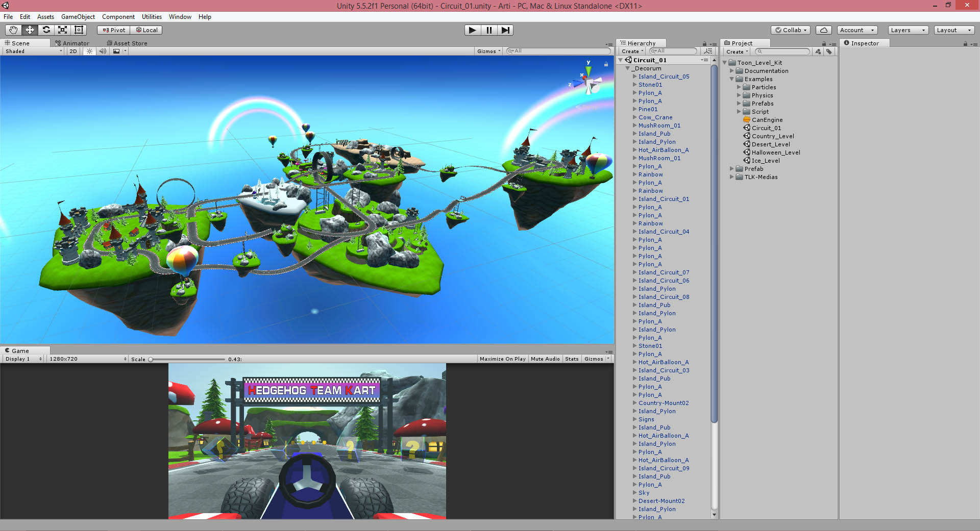Open Hierarchy panel options menu
The width and height of the screenshot is (980, 531).
point(713,44)
